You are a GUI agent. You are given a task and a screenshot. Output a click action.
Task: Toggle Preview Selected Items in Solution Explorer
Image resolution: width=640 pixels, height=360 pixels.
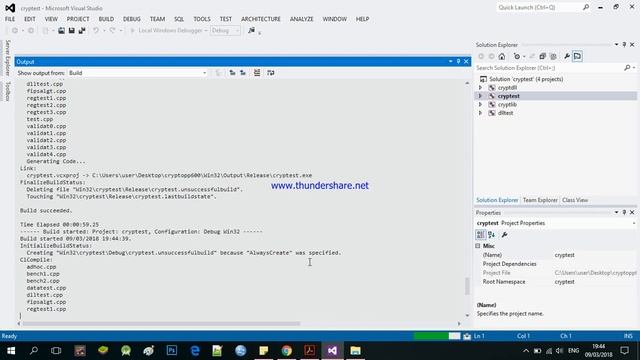pos(577,56)
